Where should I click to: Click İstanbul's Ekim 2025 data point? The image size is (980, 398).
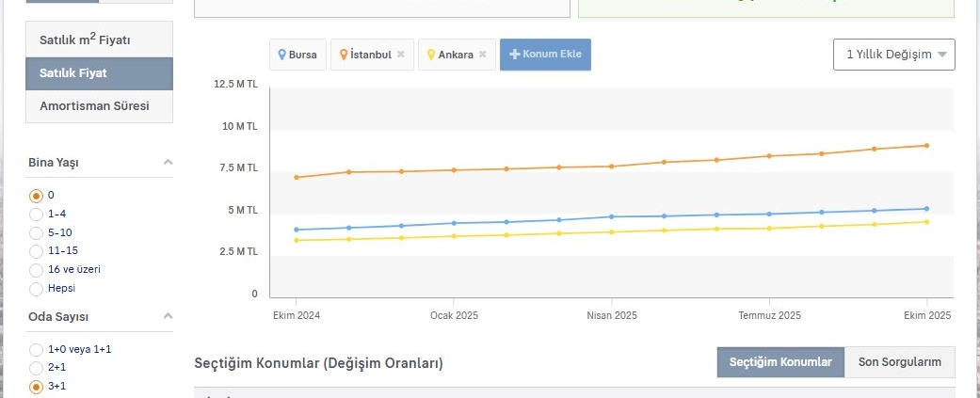[x=926, y=146]
